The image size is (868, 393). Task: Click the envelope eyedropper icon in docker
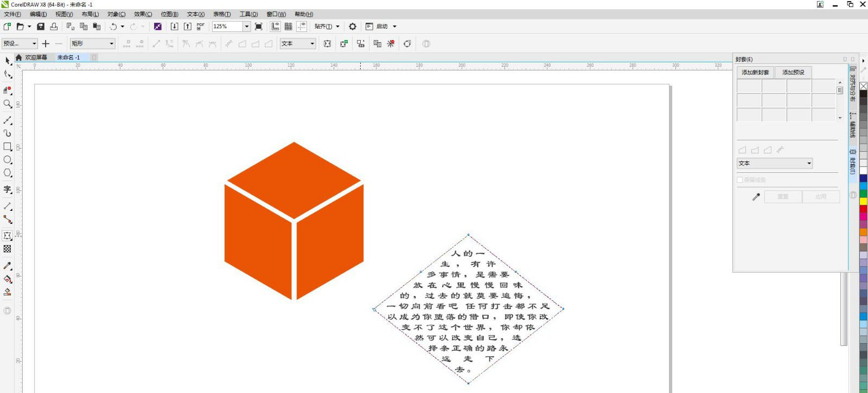pos(756,197)
